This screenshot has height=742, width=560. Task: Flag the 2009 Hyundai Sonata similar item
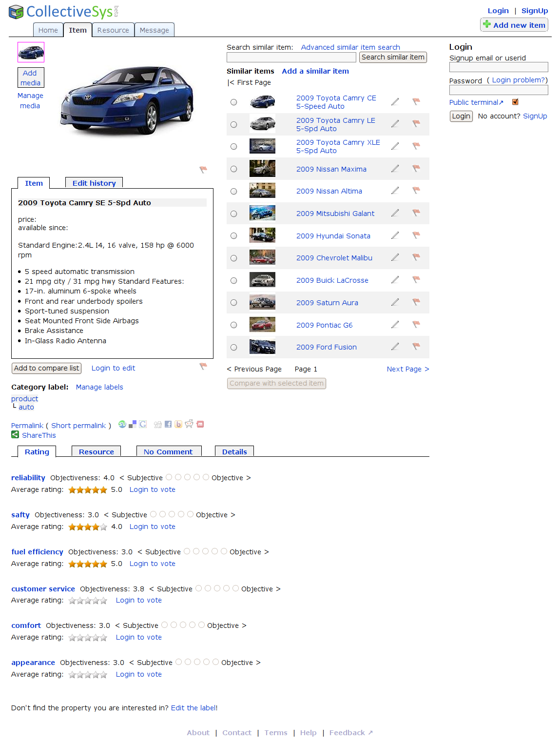point(416,235)
